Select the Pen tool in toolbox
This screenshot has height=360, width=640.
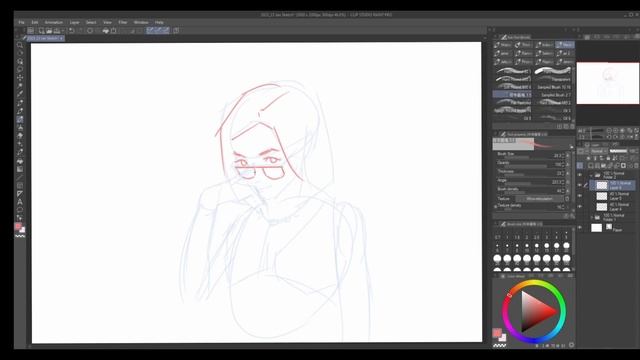pos(20,103)
